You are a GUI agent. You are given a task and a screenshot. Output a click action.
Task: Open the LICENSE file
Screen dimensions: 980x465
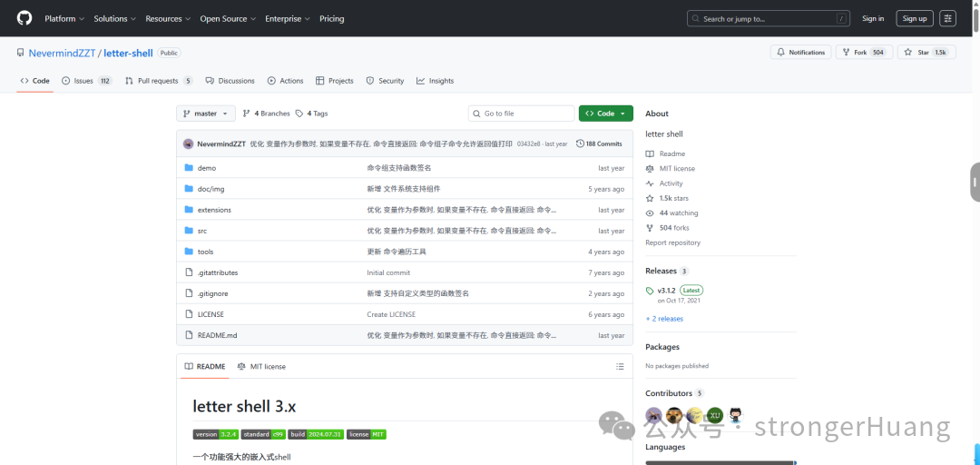click(x=211, y=314)
